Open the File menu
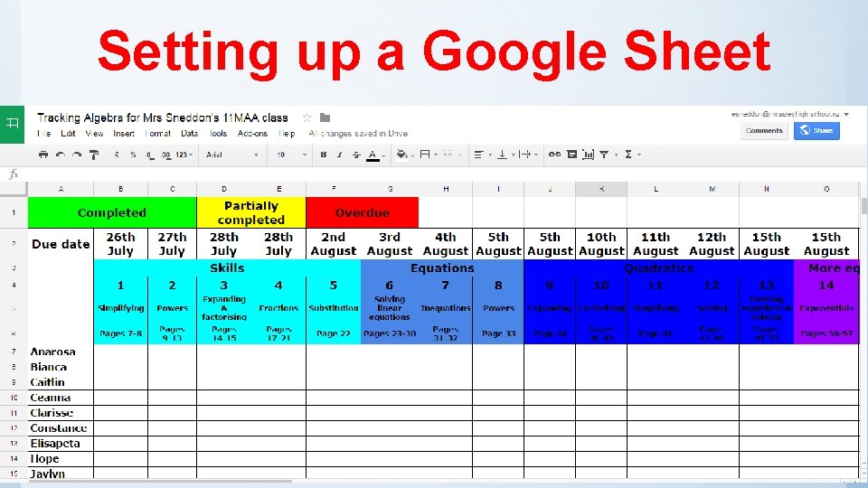The width and height of the screenshot is (868, 488). (x=44, y=134)
